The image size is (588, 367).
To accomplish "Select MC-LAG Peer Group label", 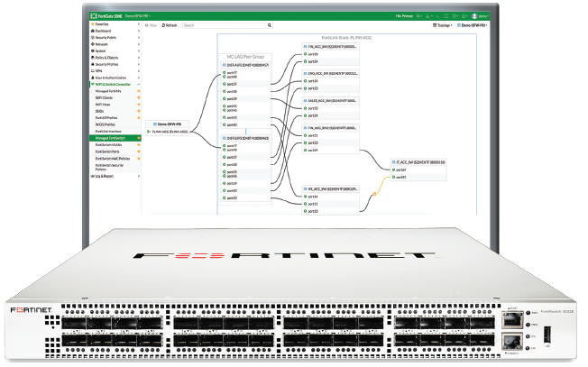I will (245, 57).
